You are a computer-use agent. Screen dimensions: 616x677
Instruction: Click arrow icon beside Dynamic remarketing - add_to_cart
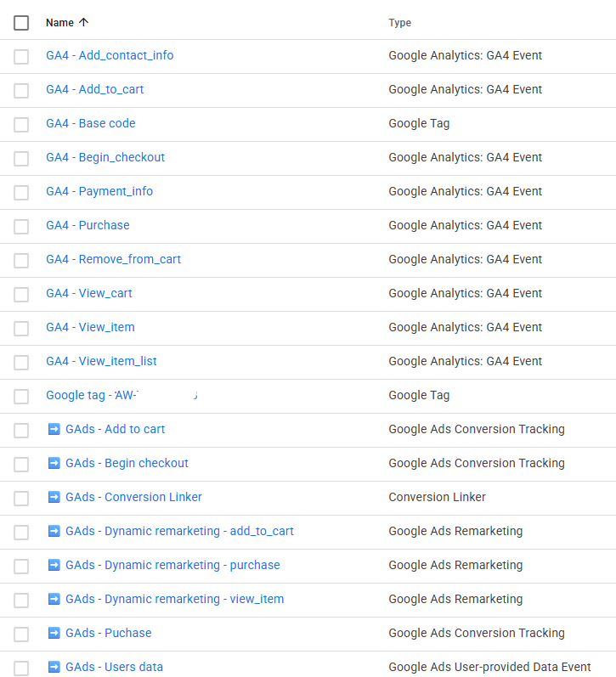pyautogui.click(x=54, y=531)
